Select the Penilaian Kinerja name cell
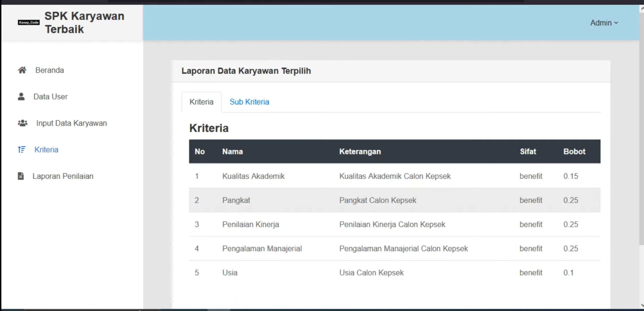Image resolution: width=644 pixels, height=311 pixels. tap(250, 224)
